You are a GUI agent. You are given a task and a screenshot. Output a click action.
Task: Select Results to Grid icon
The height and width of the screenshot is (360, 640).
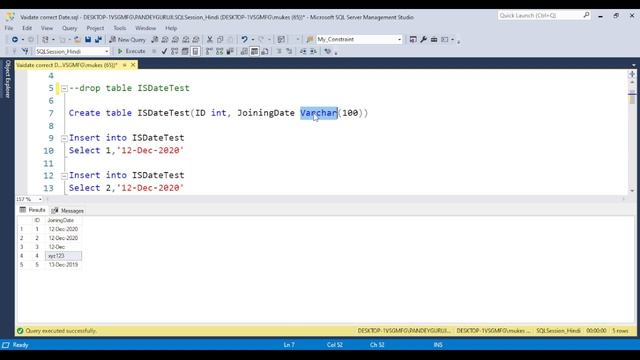(x=254, y=51)
